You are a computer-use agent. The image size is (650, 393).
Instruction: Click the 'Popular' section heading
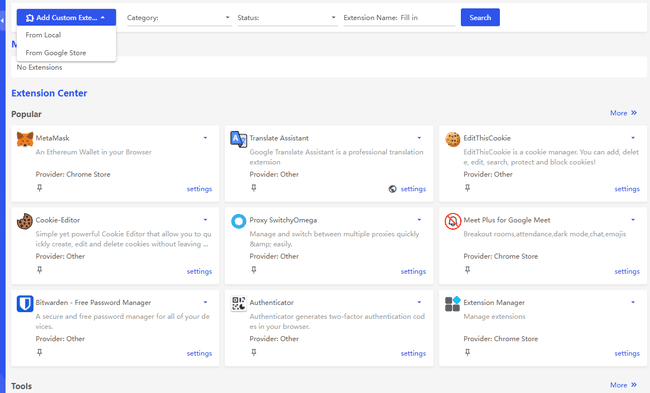coord(27,114)
